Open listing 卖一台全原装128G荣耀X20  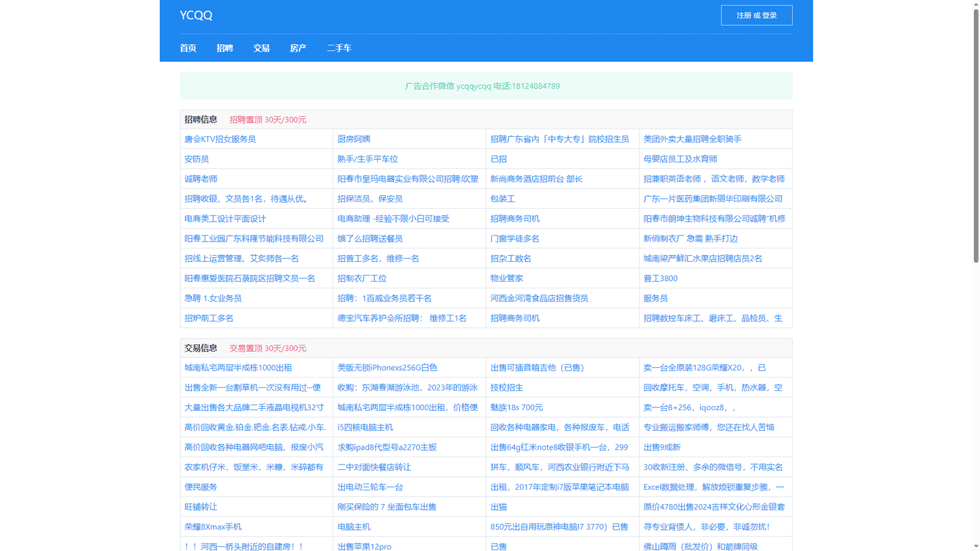704,367
